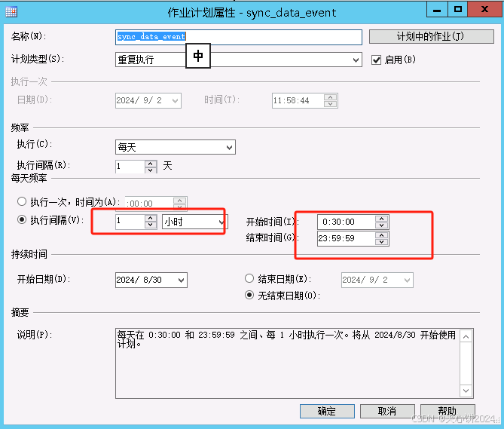Increase the 结束时间(G) end time
The width and height of the screenshot is (504, 429).
pos(381,235)
